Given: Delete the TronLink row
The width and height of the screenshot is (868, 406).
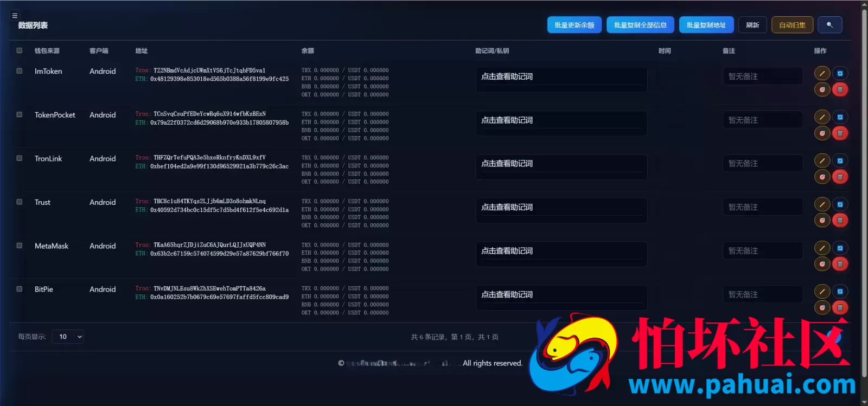Looking at the screenshot, I should [840, 177].
